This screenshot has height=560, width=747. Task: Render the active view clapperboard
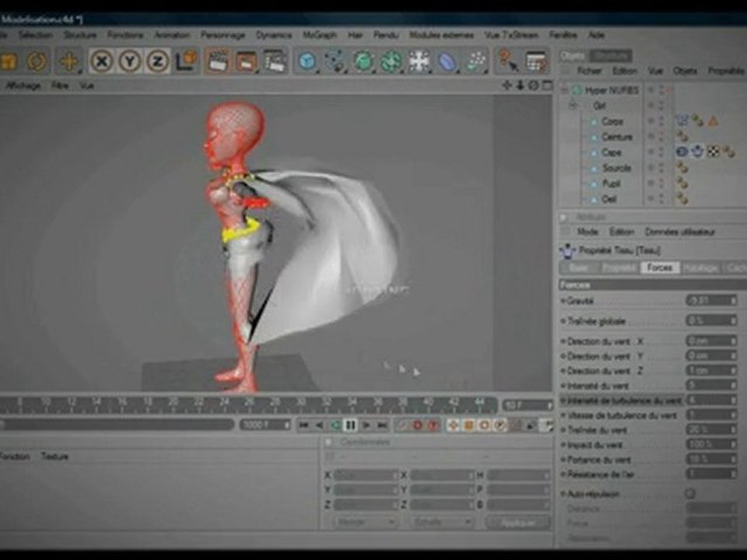point(218,61)
